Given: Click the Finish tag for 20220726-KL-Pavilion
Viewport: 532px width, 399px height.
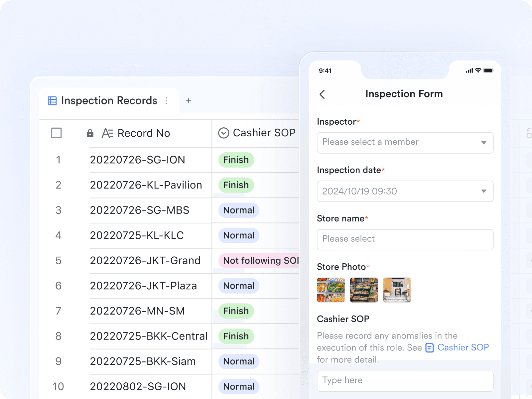Looking at the screenshot, I should click(x=236, y=185).
